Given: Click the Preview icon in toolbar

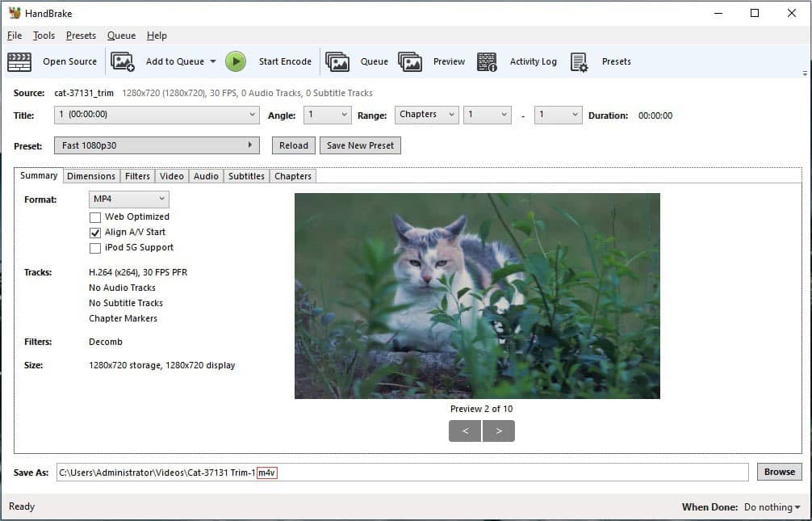Looking at the screenshot, I should point(410,61).
